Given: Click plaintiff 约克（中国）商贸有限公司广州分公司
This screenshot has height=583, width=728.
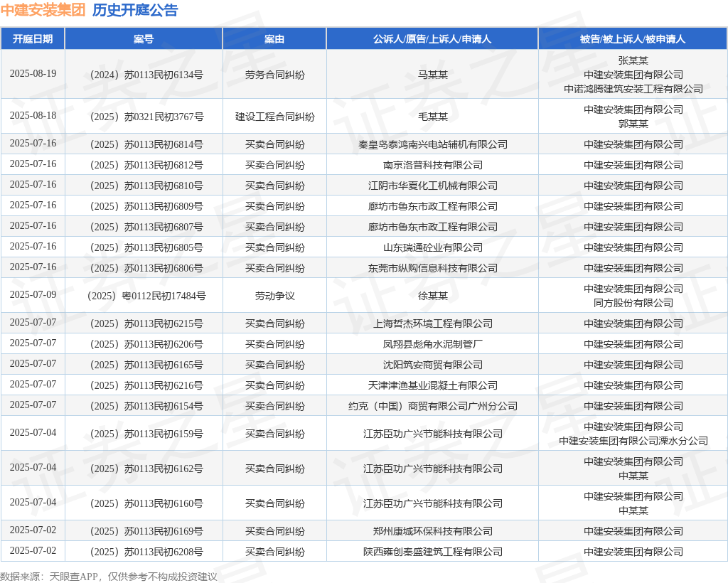Looking at the screenshot, I should [x=433, y=406].
